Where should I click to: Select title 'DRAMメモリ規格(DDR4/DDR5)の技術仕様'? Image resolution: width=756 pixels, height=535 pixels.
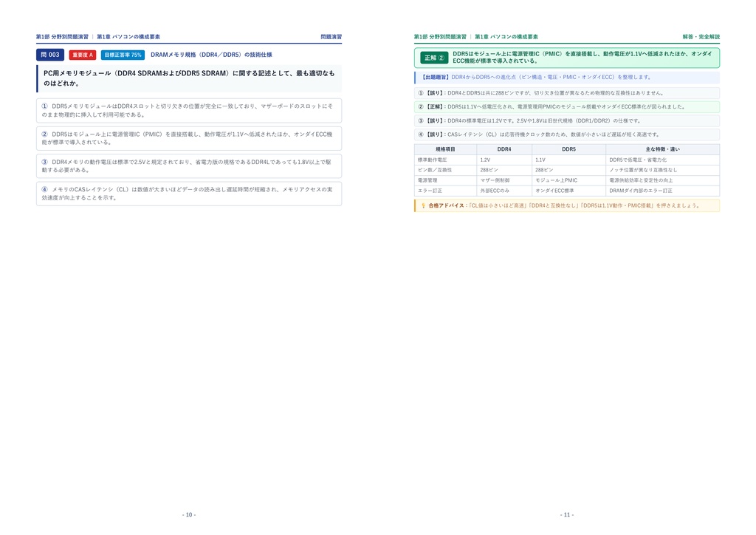[x=211, y=55]
